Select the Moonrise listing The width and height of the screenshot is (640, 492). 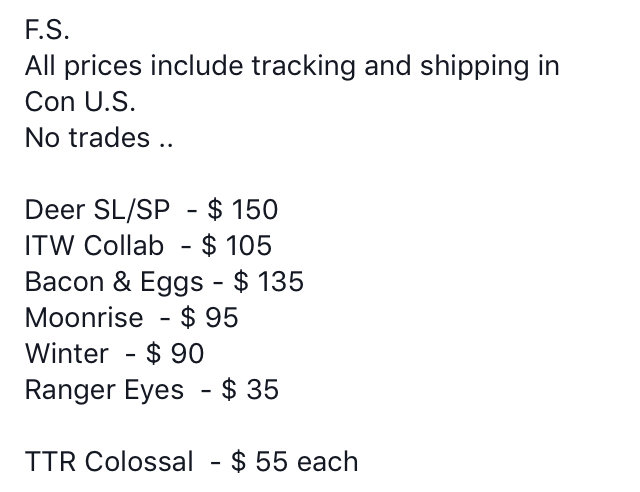131,318
